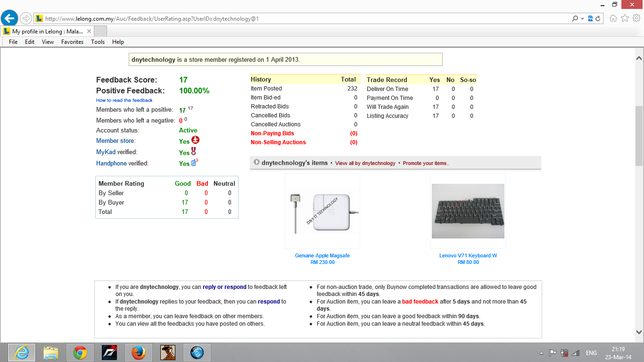Switch to Internet Explorer in the taskbar

(x=21, y=353)
